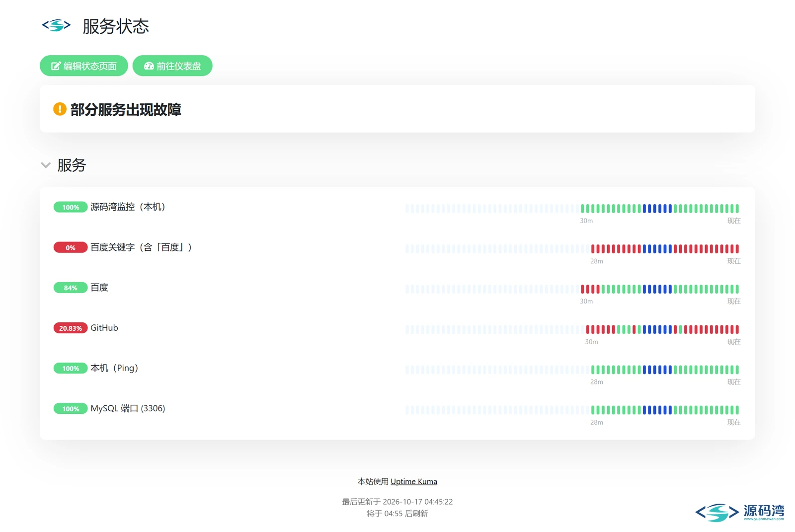Click the 100% badge for MySQL 端口 (3306)
Viewport: 795px width, 532px height.
pyautogui.click(x=71, y=409)
